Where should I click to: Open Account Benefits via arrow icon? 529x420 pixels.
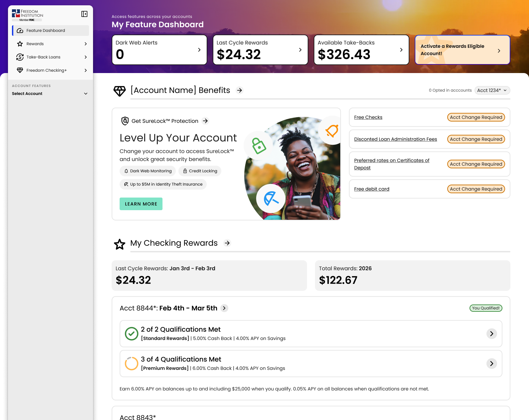[x=240, y=90]
